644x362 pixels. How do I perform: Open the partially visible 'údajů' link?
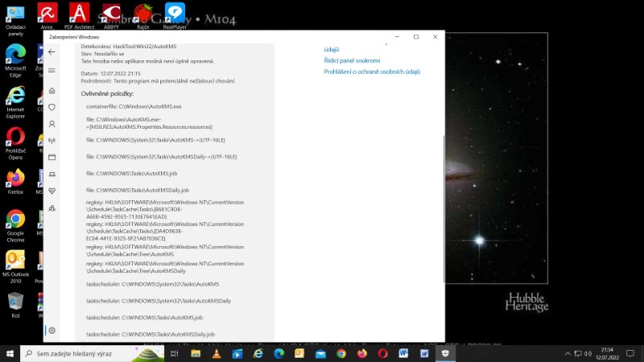pyautogui.click(x=332, y=49)
